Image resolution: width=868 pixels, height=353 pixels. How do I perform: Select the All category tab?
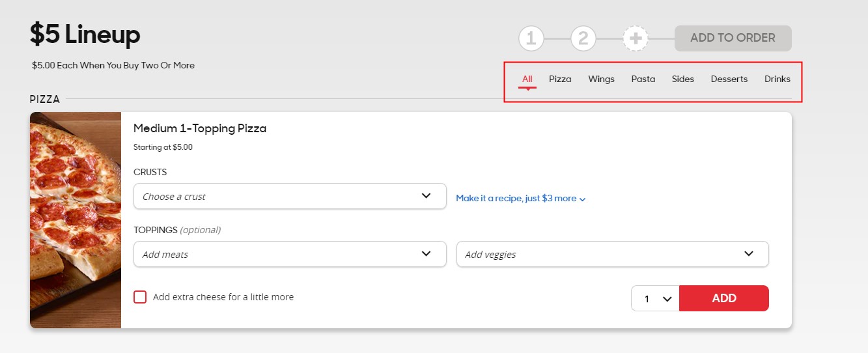[527, 79]
